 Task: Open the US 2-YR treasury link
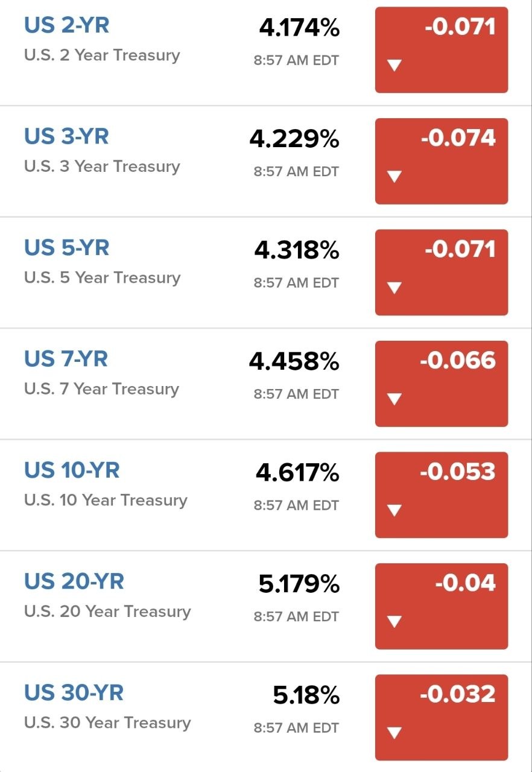coord(66,25)
